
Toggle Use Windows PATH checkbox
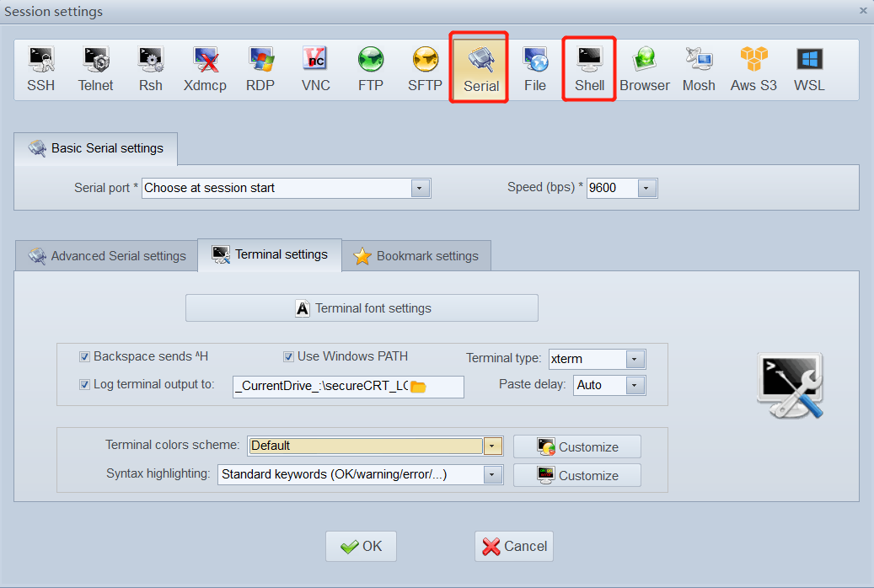coord(288,356)
